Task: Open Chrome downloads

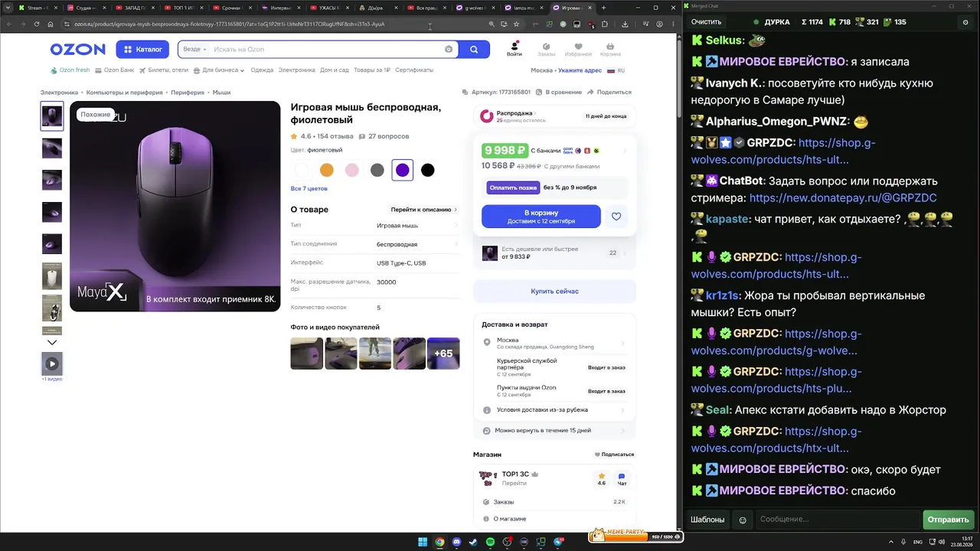Action: point(625,24)
